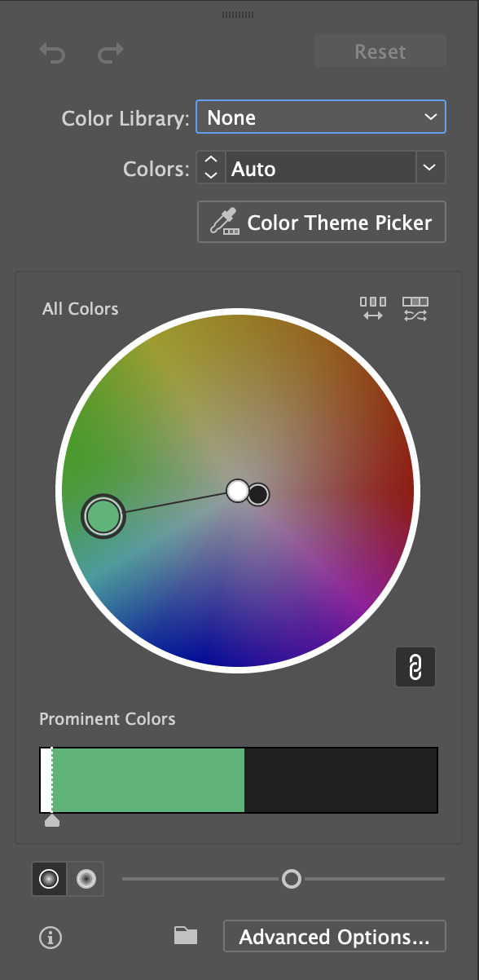479x980 pixels.
Task: Click the slider handle below the wheel
Action: coord(291,879)
